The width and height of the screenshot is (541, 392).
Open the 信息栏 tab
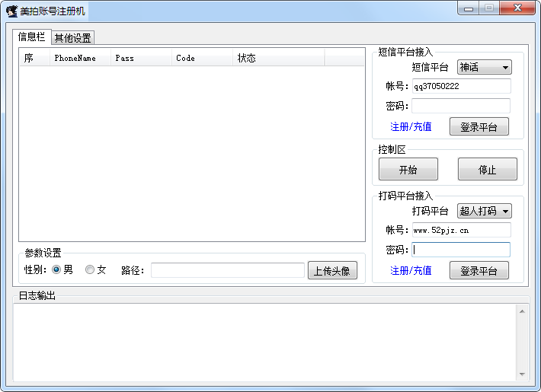coord(31,37)
